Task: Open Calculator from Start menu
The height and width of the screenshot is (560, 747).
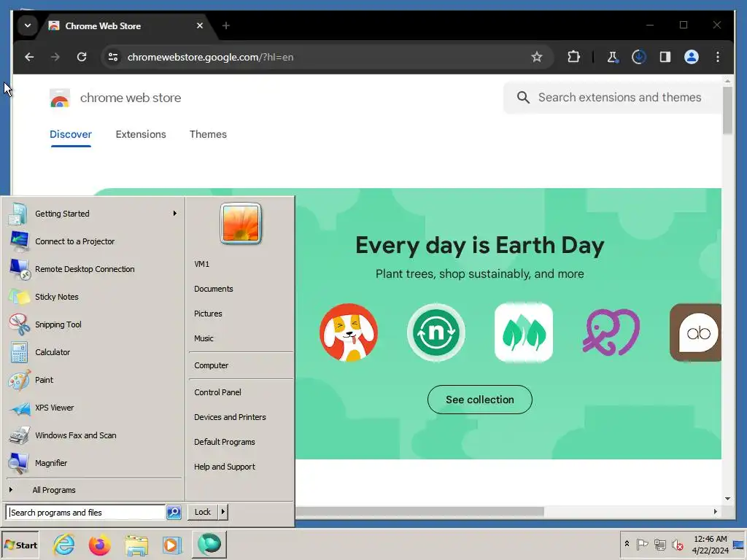Action: pyautogui.click(x=93, y=352)
